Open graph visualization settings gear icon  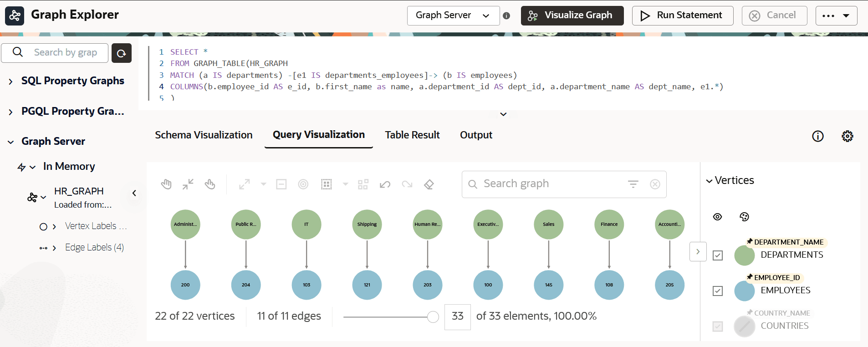[x=848, y=136]
